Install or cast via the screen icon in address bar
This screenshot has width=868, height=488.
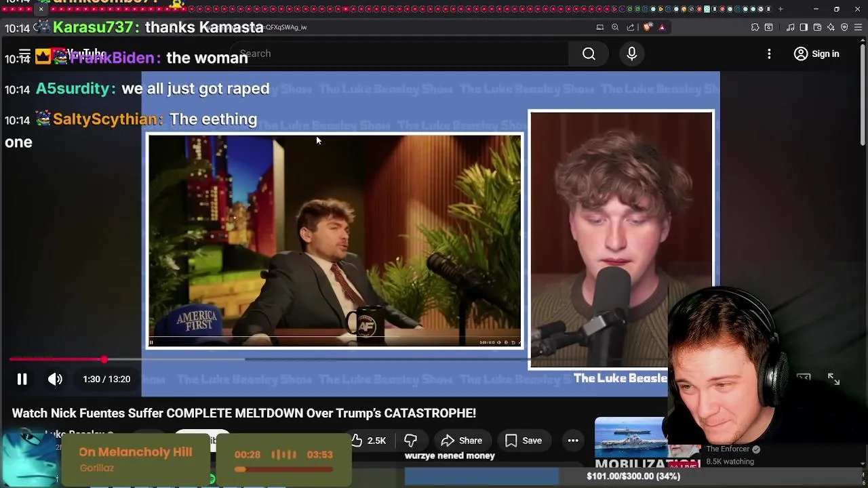[599, 27]
